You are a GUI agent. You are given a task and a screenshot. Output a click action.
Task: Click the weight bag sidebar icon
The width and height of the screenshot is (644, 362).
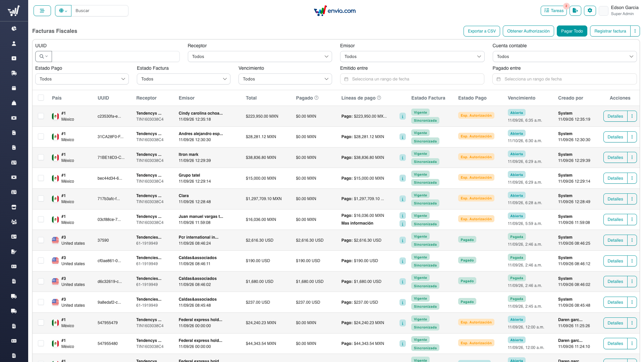[14, 103]
